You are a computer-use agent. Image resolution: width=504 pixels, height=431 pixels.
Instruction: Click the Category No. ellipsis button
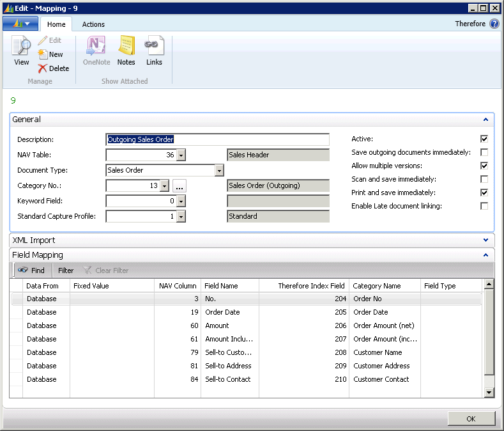pyautogui.click(x=179, y=186)
